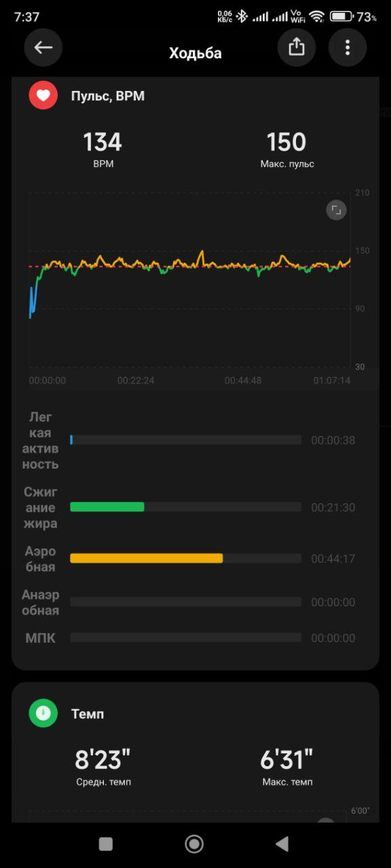Tap the battery indicator in status bar
Screen dimensions: 391x868
tap(341, 16)
